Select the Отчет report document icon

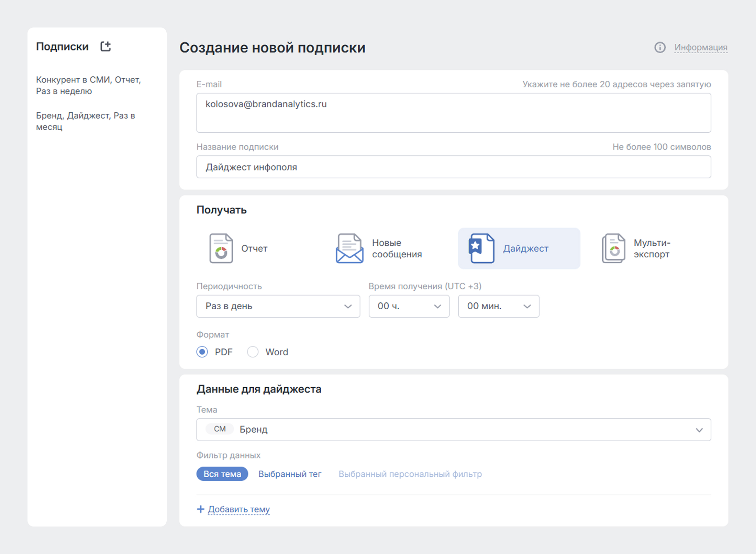point(221,248)
